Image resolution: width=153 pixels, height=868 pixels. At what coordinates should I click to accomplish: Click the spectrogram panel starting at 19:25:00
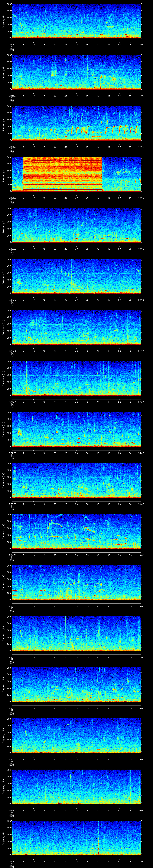point(77,582)
